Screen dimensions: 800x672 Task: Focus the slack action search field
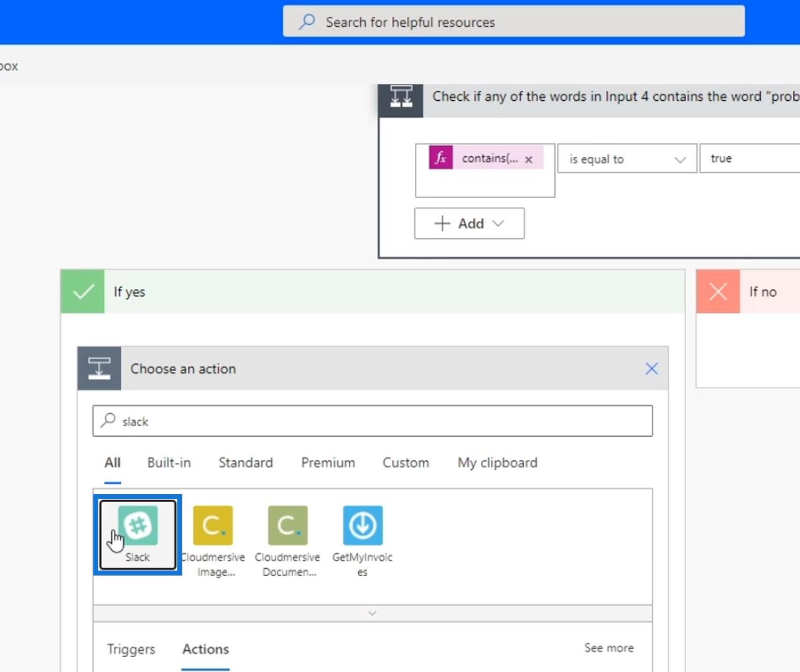[373, 421]
